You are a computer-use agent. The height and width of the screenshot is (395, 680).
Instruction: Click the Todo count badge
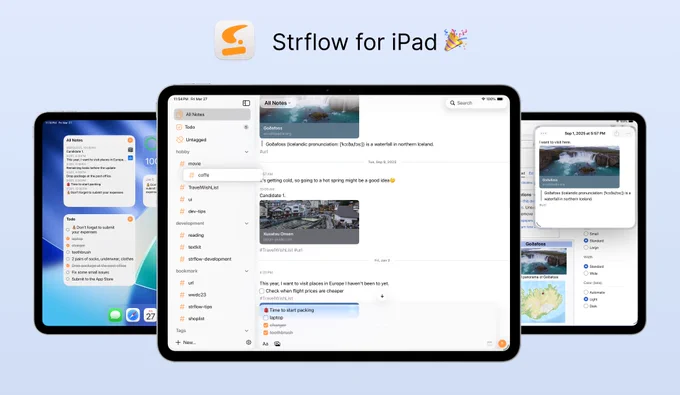pyautogui.click(x=246, y=127)
